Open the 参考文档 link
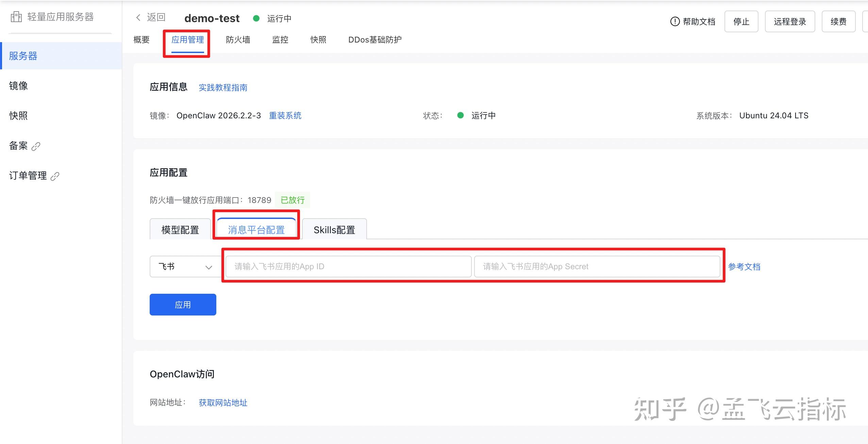This screenshot has width=868, height=444. click(744, 267)
